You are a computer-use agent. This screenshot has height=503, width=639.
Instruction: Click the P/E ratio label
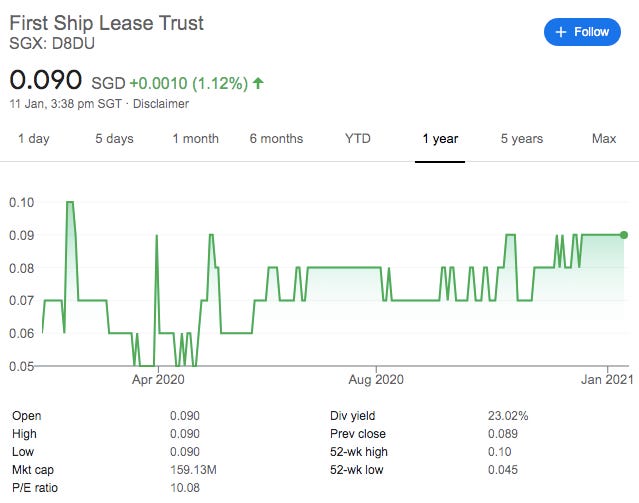tap(35, 488)
